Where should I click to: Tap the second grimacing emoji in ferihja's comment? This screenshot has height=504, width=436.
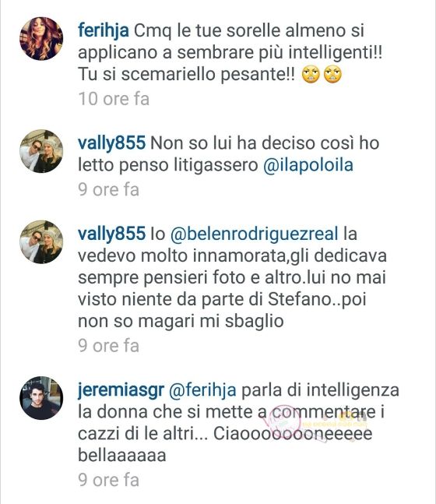(x=333, y=75)
